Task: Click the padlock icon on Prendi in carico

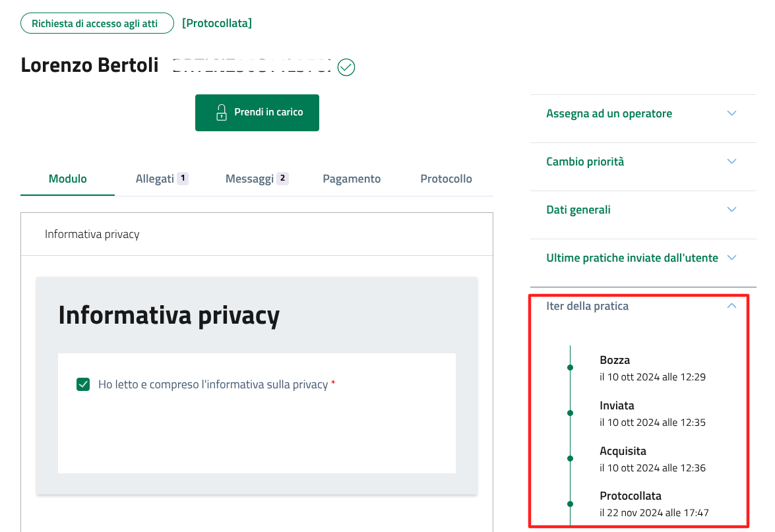Action: point(222,113)
